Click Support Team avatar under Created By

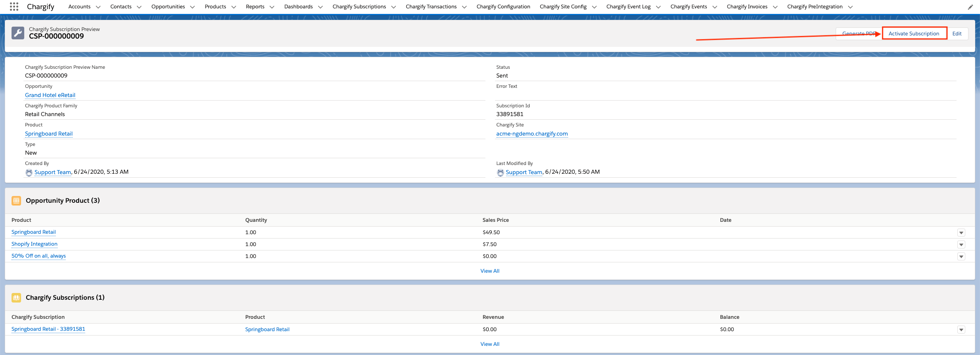coord(29,173)
